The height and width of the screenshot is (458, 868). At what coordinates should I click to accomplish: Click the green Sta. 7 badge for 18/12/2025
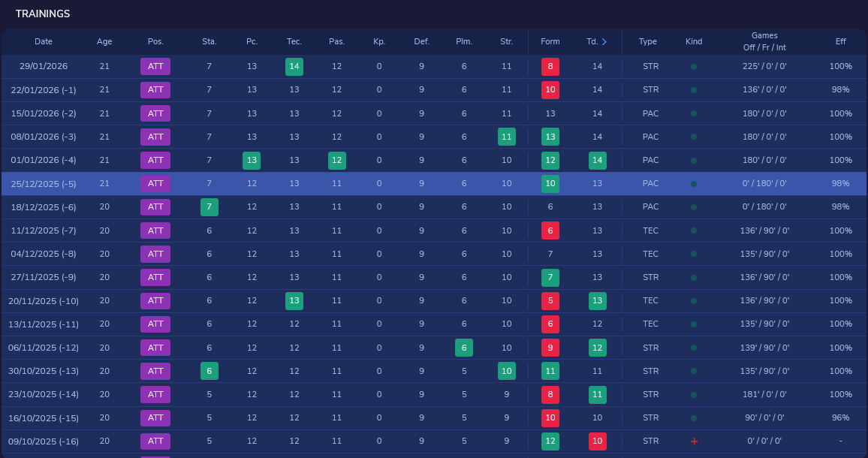pos(209,207)
